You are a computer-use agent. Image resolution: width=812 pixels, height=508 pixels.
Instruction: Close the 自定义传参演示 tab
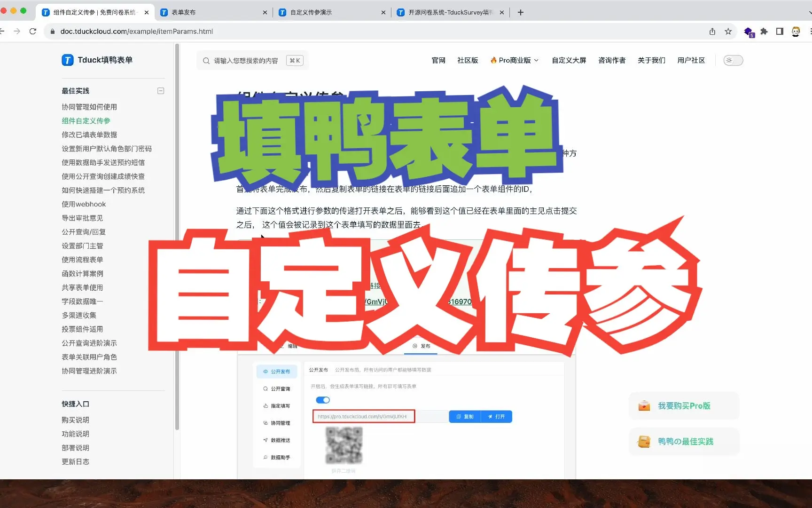pyautogui.click(x=383, y=13)
